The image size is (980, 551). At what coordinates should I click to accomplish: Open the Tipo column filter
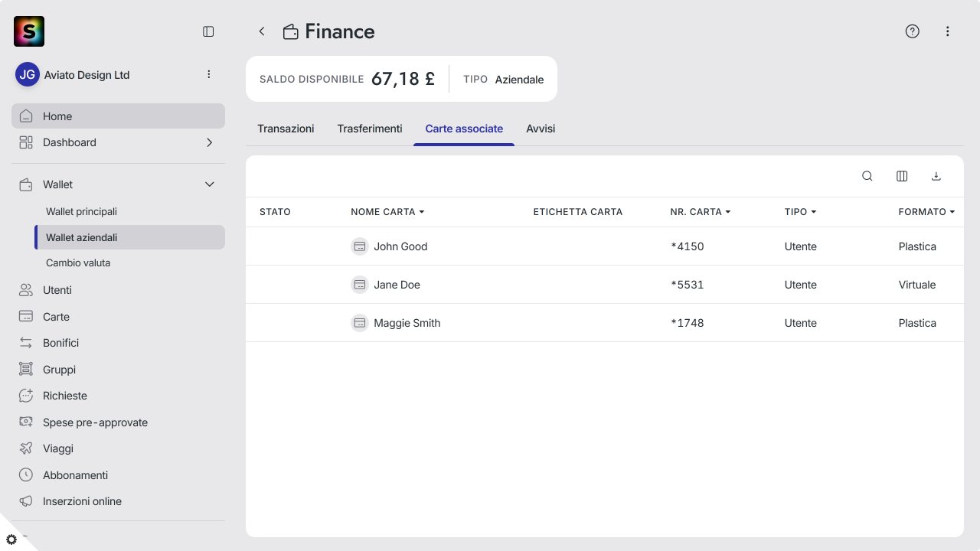click(801, 212)
